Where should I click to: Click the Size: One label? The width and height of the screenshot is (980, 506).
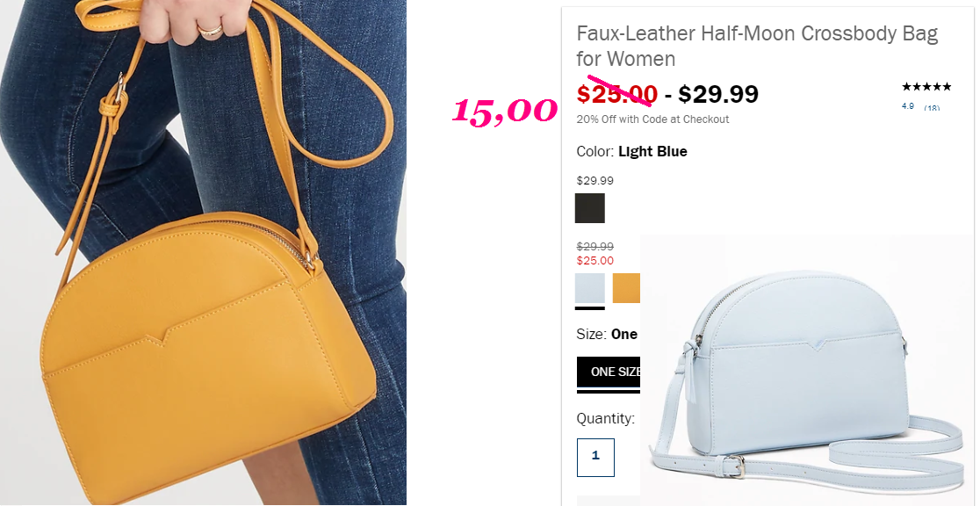[607, 334]
